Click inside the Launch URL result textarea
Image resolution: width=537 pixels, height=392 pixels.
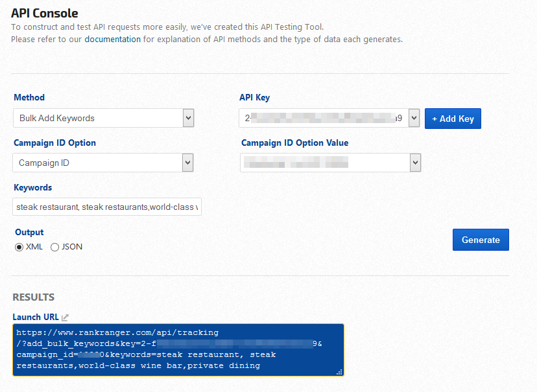point(178,350)
